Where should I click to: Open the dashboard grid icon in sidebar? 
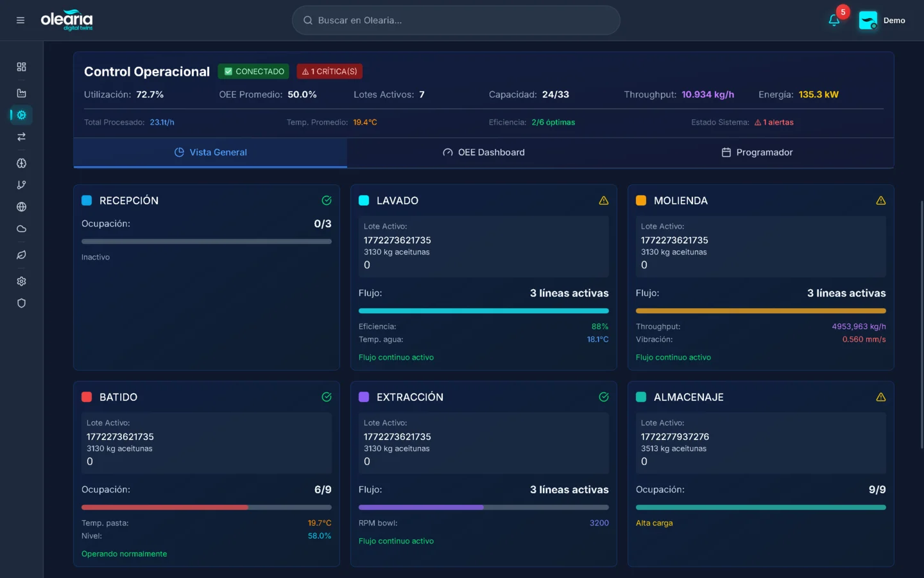click(x=21, y=67)
